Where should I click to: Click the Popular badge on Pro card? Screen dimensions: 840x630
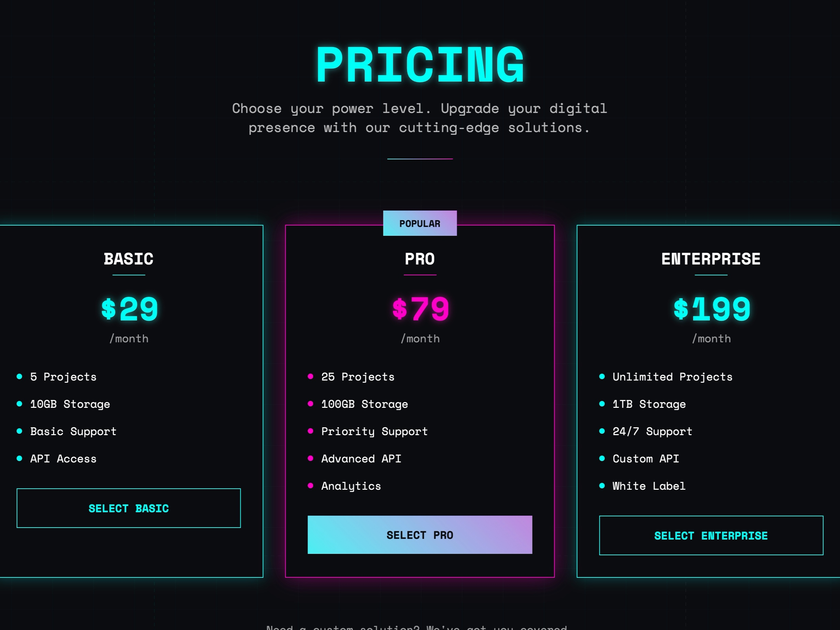tap(419, 223)
